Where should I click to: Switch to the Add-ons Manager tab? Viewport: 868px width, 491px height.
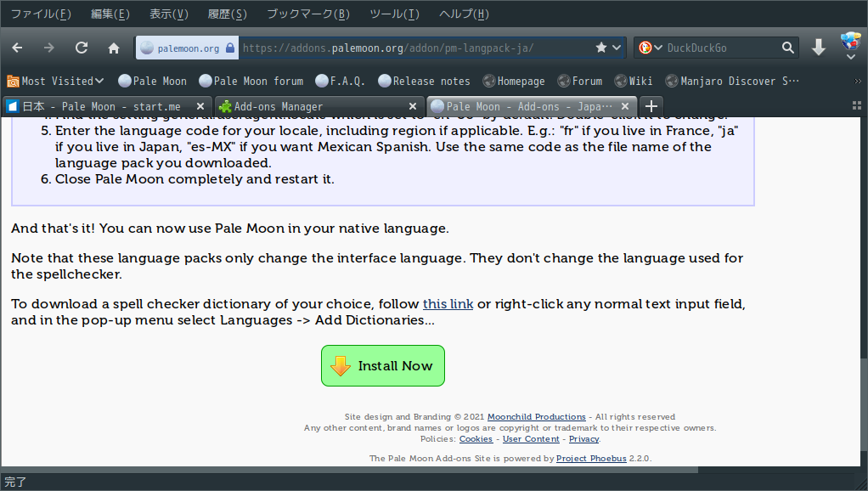point(319,106)
